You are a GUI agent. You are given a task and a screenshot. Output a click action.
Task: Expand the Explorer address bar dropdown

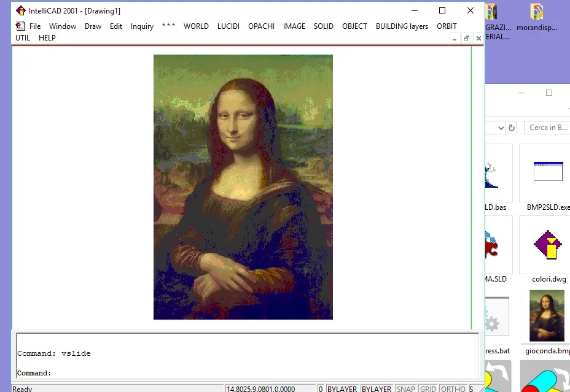point(501,128)
